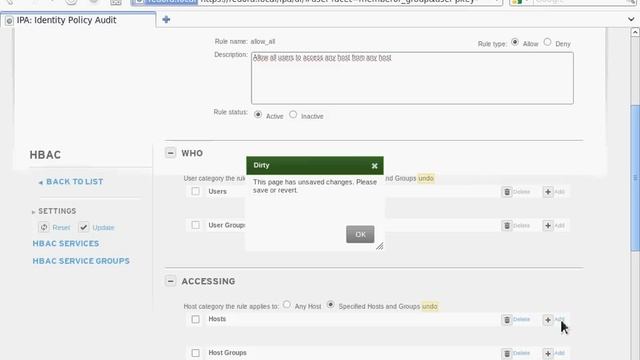Open the list all tabs dropdown

coord(632,19)
